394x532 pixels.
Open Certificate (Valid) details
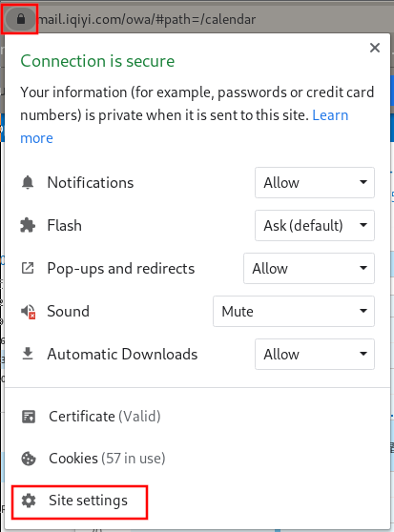[105, 417]
